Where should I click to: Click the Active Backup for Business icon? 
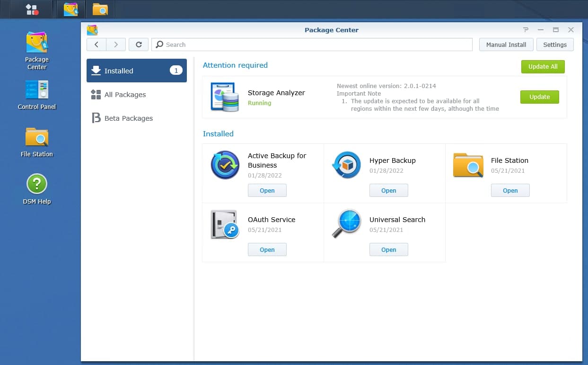pos(225,165)
